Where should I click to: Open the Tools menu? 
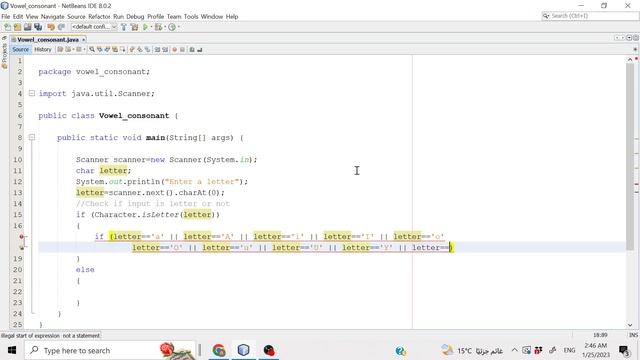191,17
